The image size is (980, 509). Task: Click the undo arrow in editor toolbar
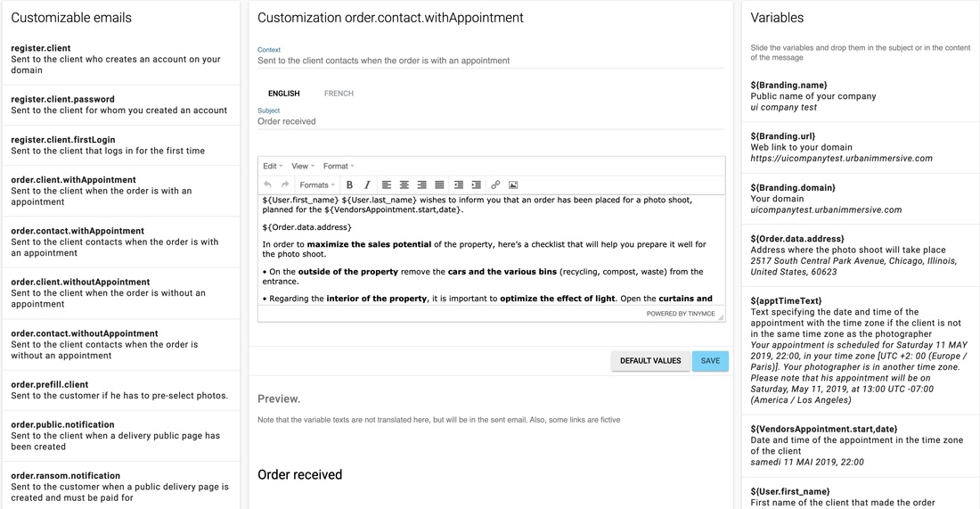(267, 185)
